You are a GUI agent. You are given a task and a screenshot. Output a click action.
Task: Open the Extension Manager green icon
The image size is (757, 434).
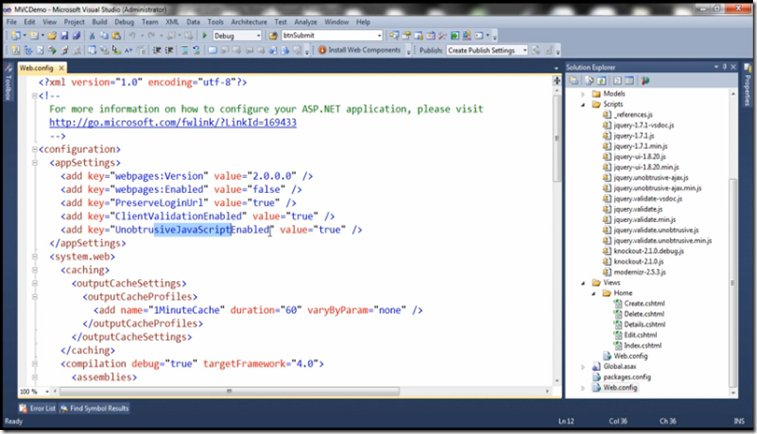click(455, 36)
